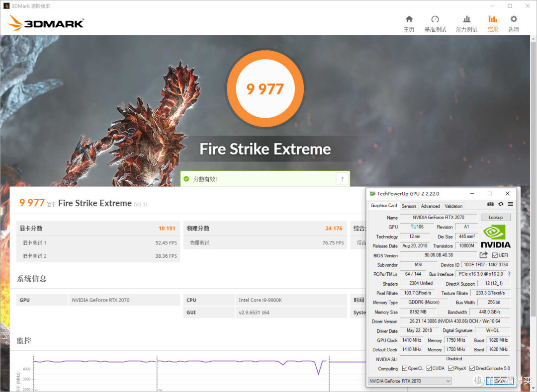Image resolution: width=537 pixels, height=392 pixels.
Task: Click GPU-Z refresh icon
Action: pos(501,204)
